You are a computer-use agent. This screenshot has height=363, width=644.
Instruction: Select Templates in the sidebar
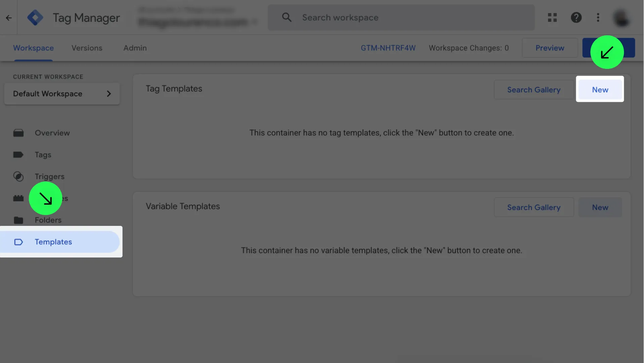(x=53, y=242)
